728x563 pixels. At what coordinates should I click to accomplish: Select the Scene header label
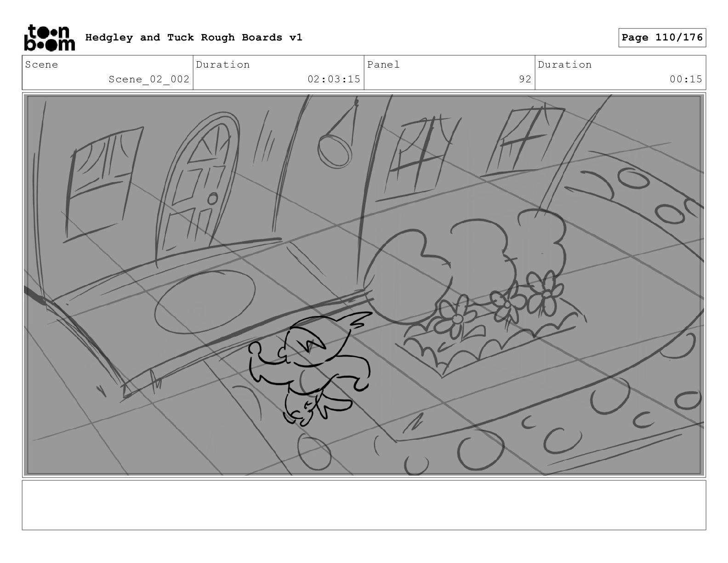[x=42, y=64]
